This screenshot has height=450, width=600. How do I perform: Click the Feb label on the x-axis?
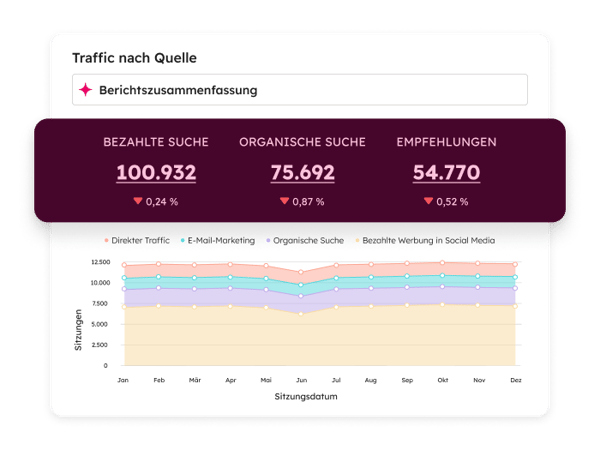pos(159,380)
